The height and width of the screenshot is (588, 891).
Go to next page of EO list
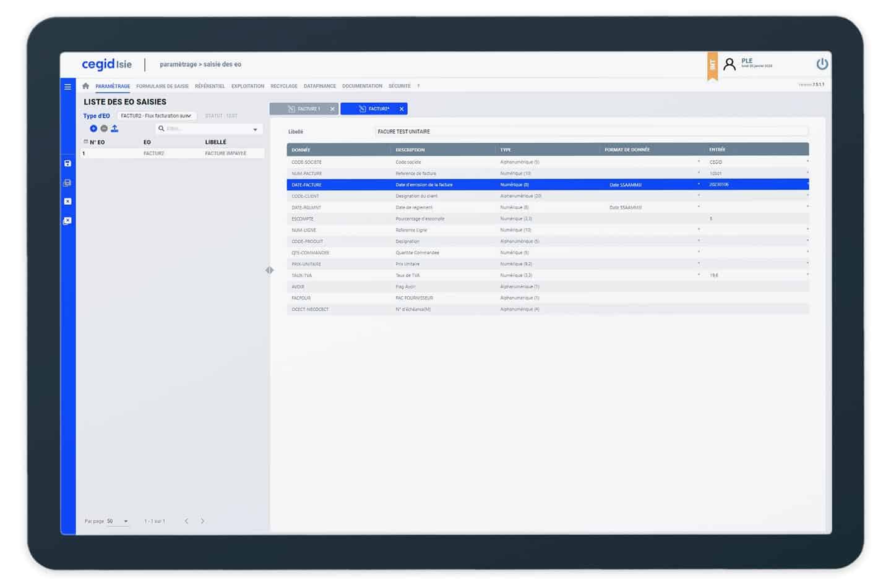coord(202,521)
